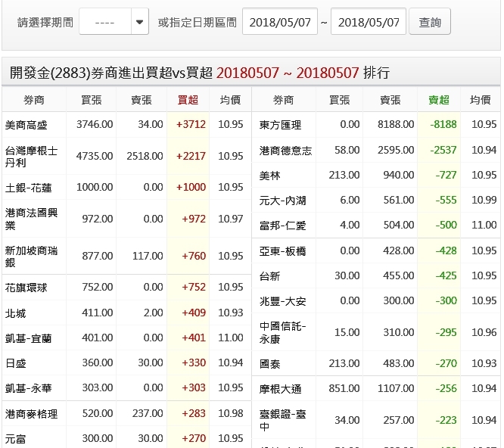504x448 pixels.
Task: Click the start date field 2018/05/07
Action: click(280, 21)
